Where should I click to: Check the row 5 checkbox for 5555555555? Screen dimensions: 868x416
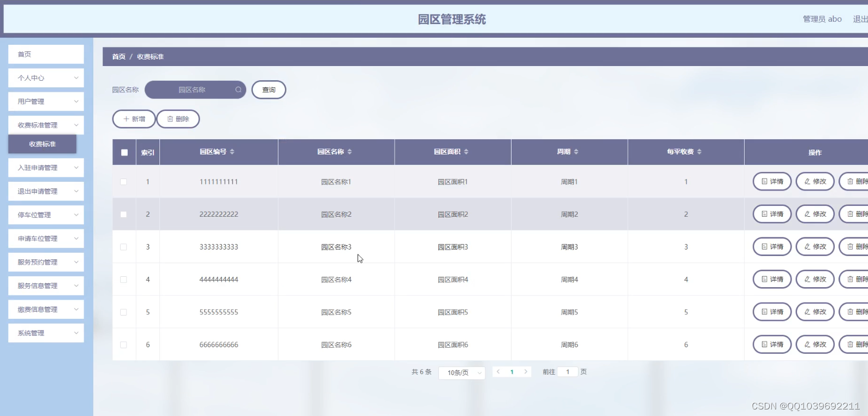coord(123,312)
